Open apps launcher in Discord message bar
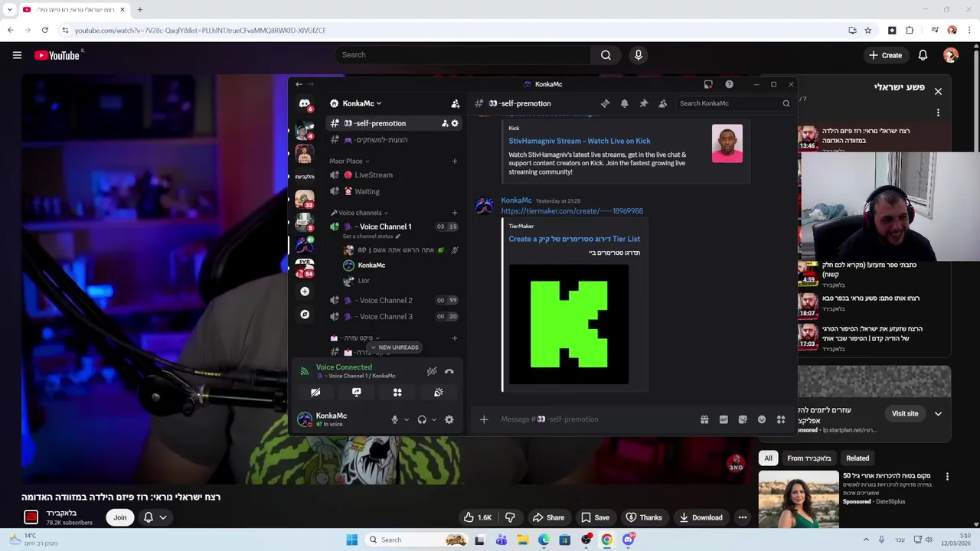The height and width of the screenshot is (551, 980). click(x=781, y=419)
